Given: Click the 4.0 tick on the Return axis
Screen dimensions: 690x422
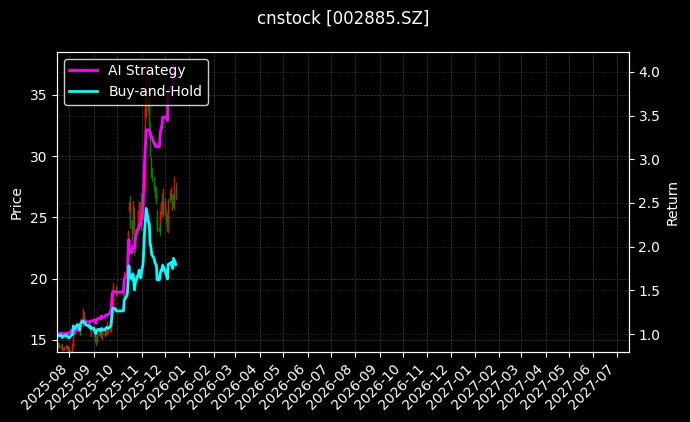Looking at the screenshot, I should click(649, 72).
